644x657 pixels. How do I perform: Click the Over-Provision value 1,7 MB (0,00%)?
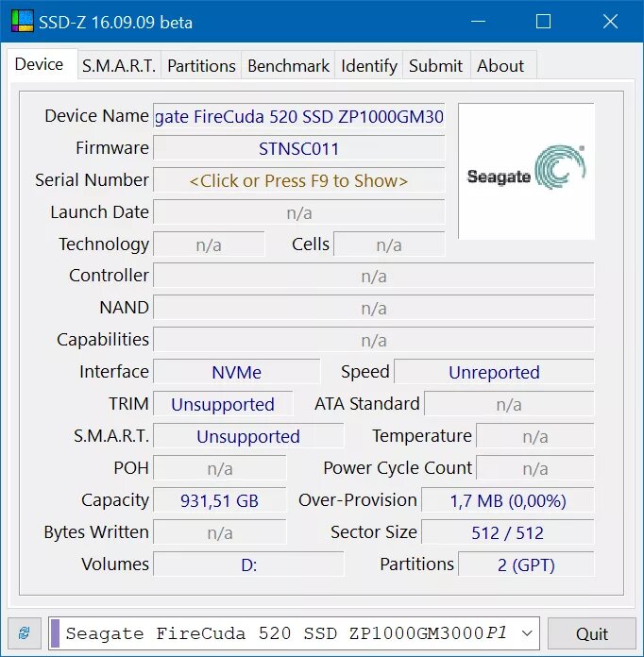point(508,500)
